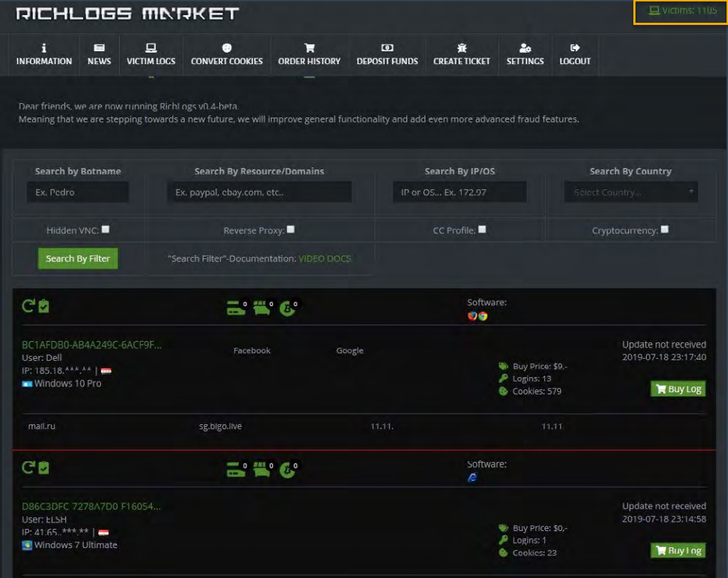Click price tag icon beside Buy Price $0
The height and width of the screenshot is (578, 728).
[503, 528]
